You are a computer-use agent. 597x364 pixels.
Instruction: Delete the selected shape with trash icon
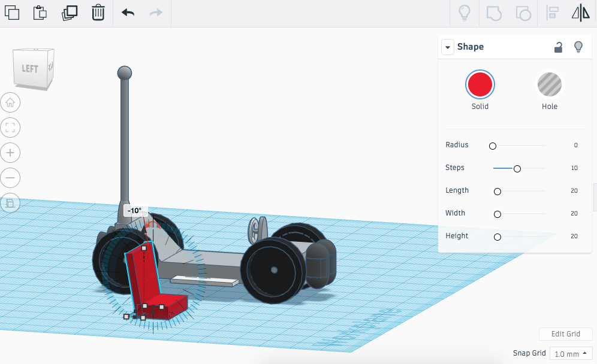[98, 13]
